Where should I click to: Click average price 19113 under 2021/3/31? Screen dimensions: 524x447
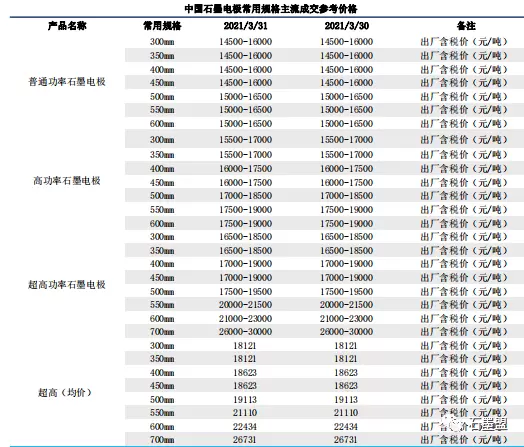tap(245, 400)
